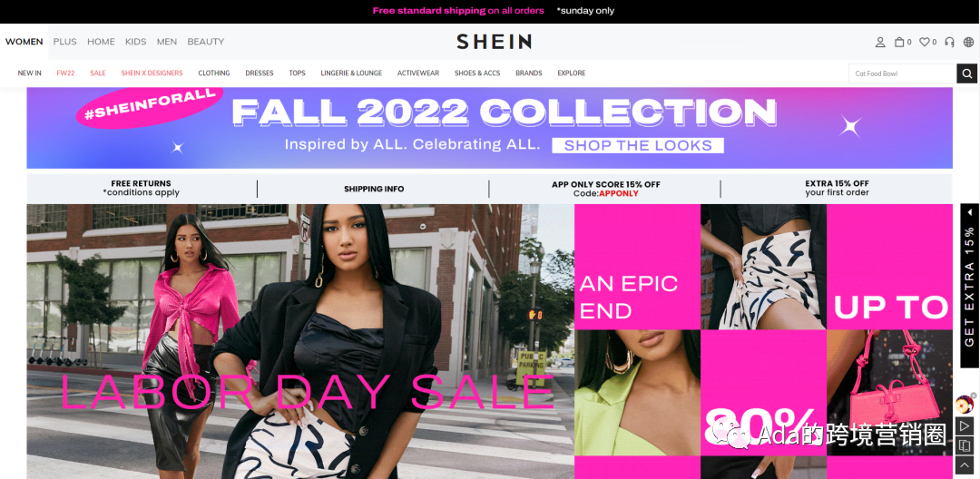
Task: Open the shopping bag icon
Action: [899, 42]
